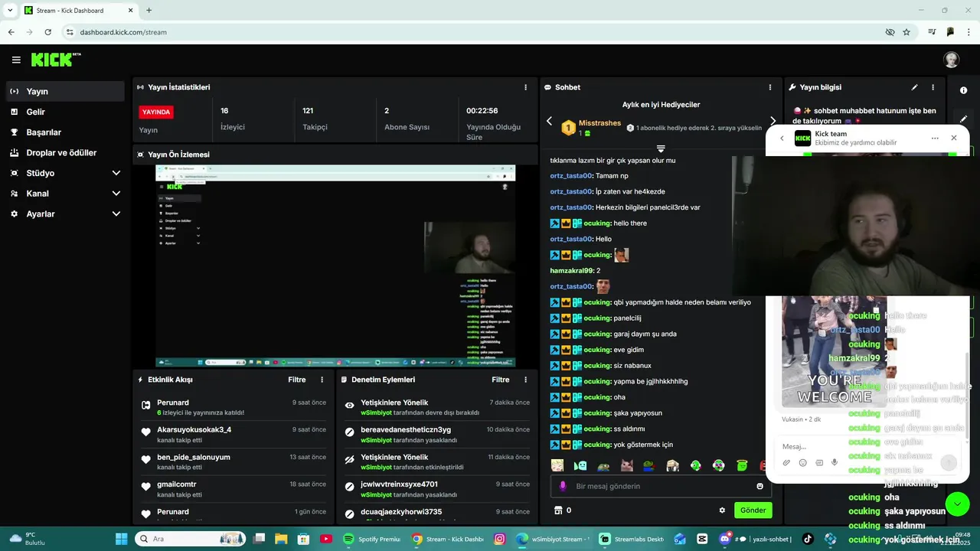Attach a file in the support widget
This screenshot has height=551, width=980.
click(x=786, y=462)
